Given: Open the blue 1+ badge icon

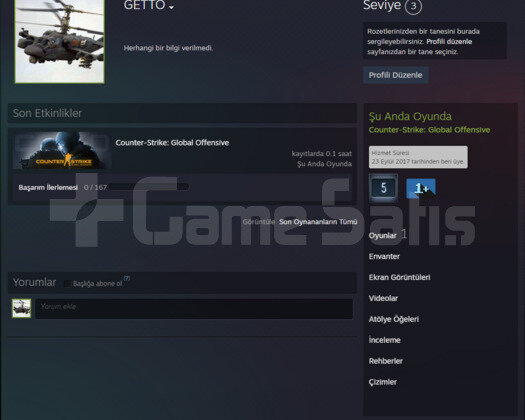Looking at the screenshot, I should (421, 188).
